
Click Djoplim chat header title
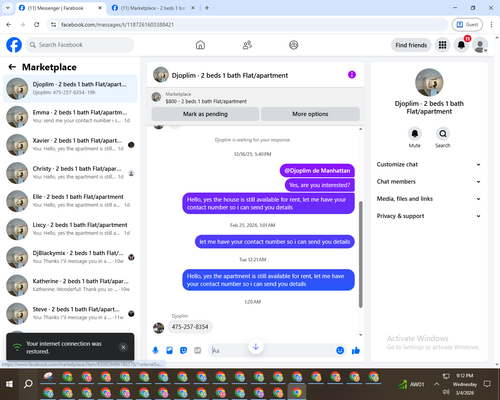tap(230, 75)
